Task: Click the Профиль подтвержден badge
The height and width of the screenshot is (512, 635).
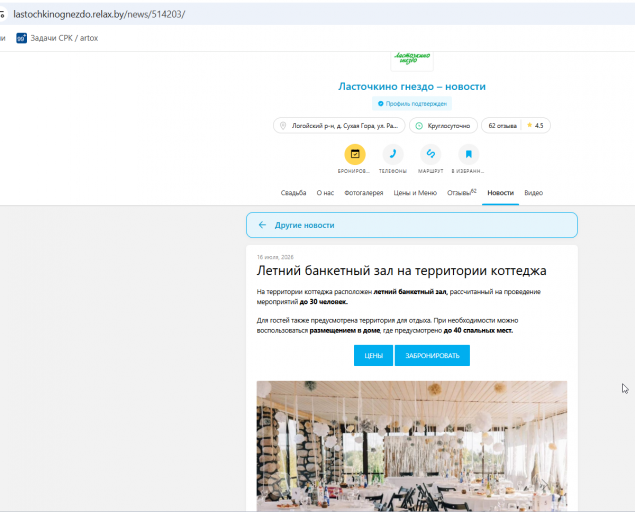Action: [412, 104]
